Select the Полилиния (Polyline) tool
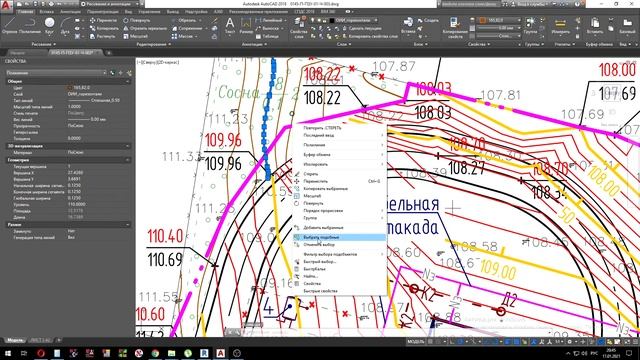Image resolution: width=640 pixels, height=360 pixels. point(30,26)
